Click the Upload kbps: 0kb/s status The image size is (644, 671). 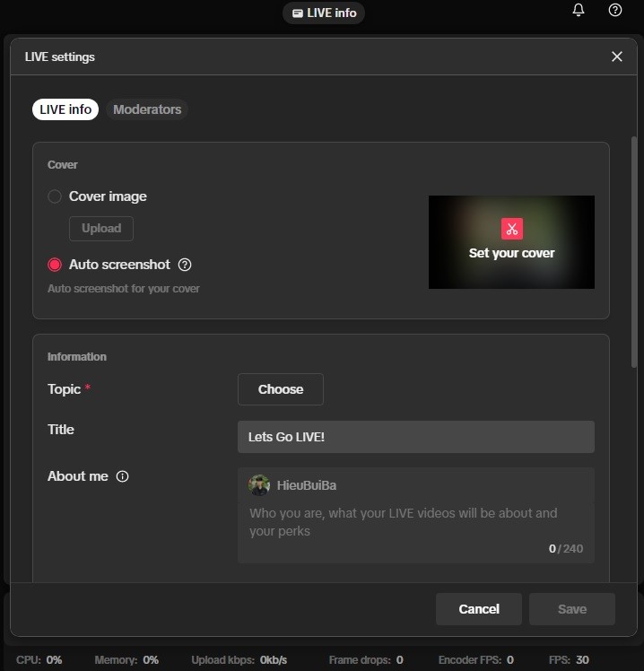[x=239, y=660]
